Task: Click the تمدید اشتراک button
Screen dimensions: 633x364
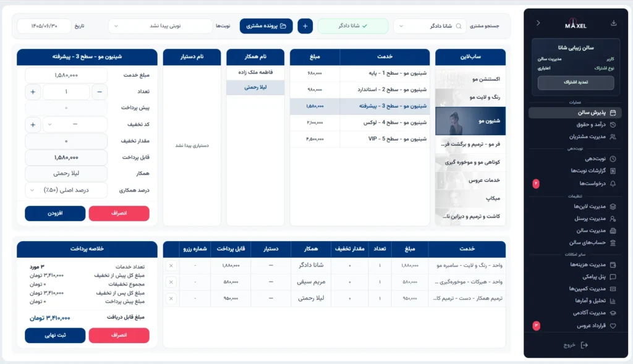Action: (x=576, y=82)
